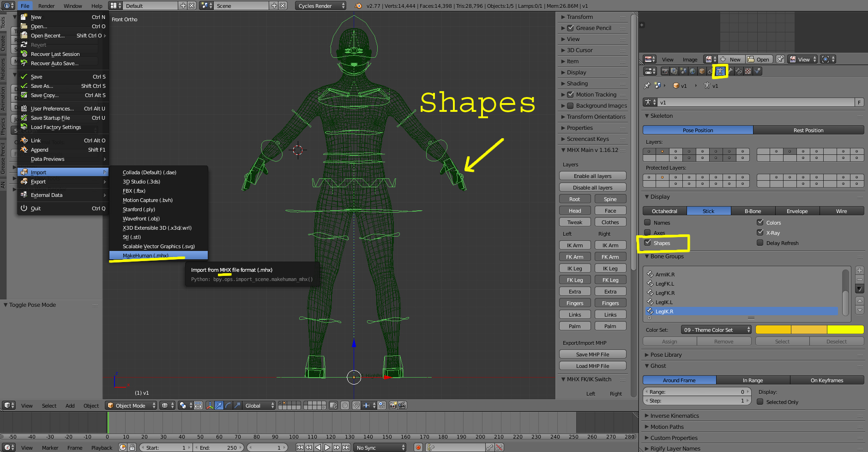Select the translate manipulator arrow icon
Image resolution: width=868 pixels, height=452 pixels.
(x=219, y=405)
